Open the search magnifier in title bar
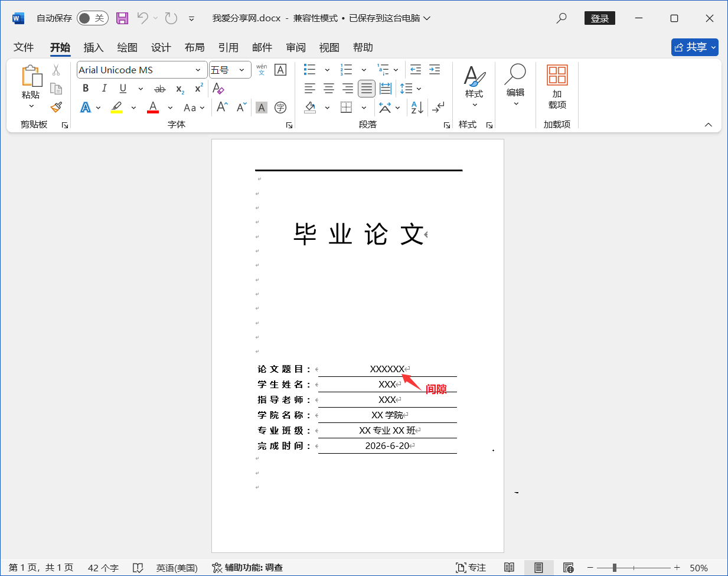The width and height of the screenshot is (728, 576). pyautogui.click(x=561, y=18)
